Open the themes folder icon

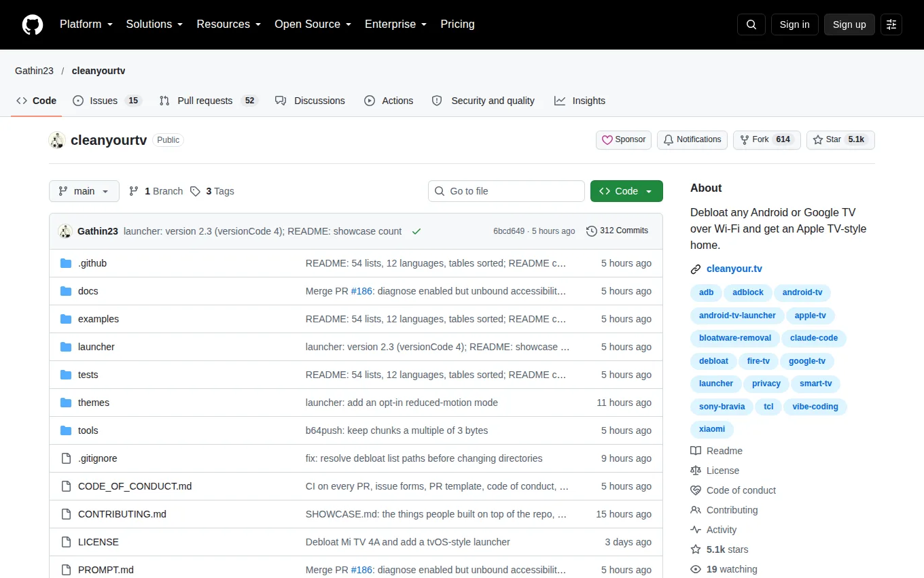coord(66,403)
